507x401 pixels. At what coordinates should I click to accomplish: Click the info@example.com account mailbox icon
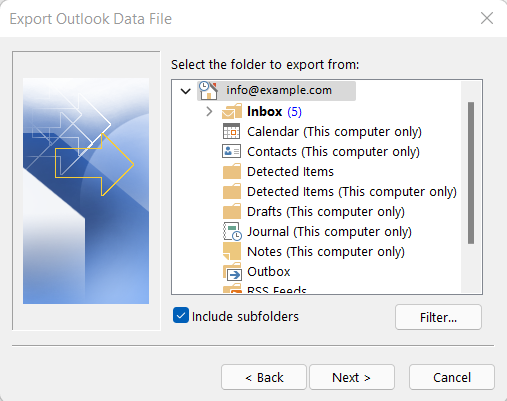pos(208,90)
